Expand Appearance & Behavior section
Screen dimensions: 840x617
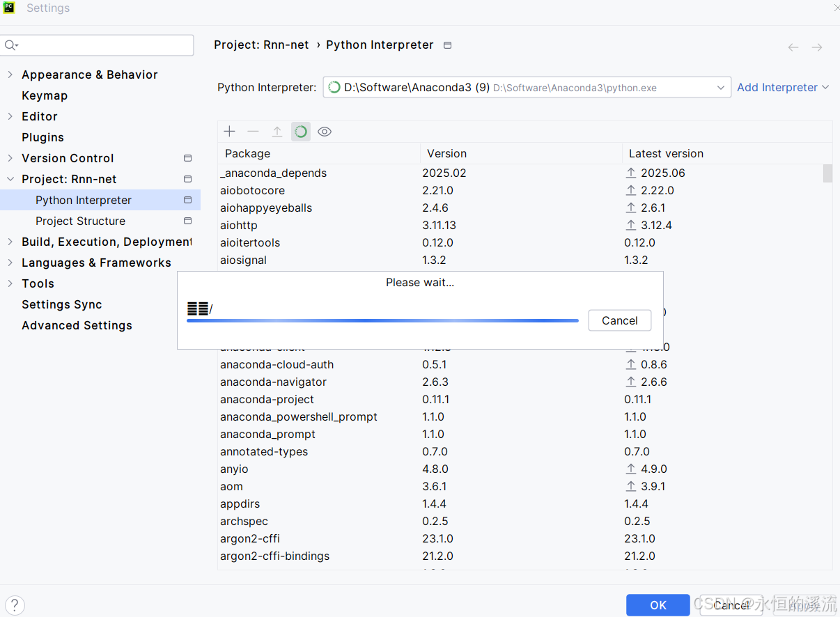pos(10,75)
